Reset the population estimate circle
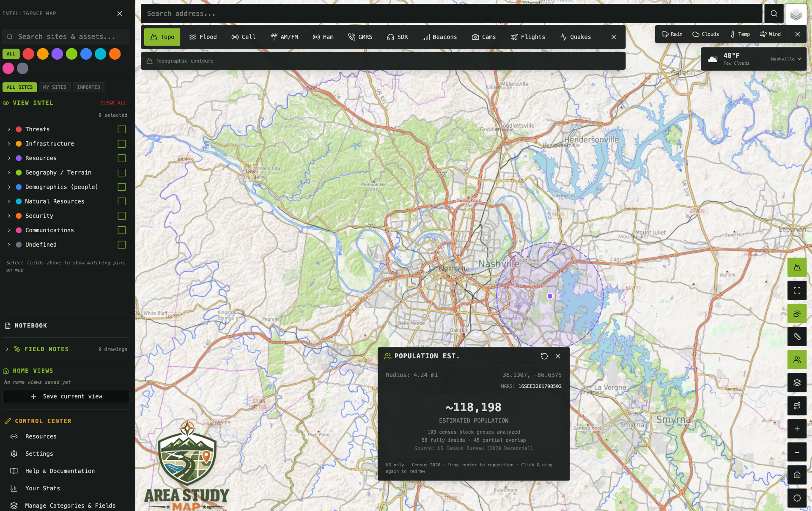This screenshot has width=812, height=511. tap(544, 356)
